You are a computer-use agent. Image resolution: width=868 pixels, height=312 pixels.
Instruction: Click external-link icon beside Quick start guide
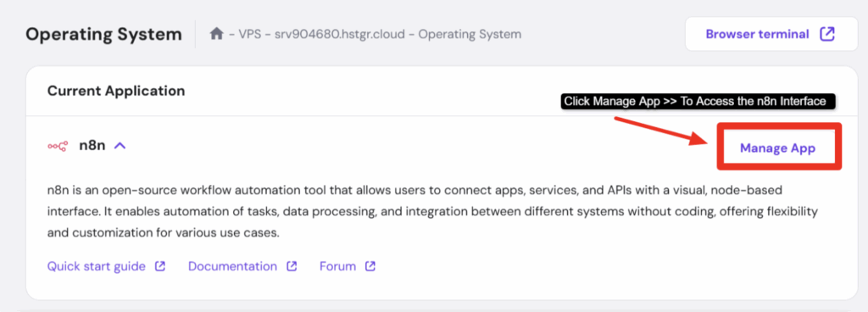[160, 266]
